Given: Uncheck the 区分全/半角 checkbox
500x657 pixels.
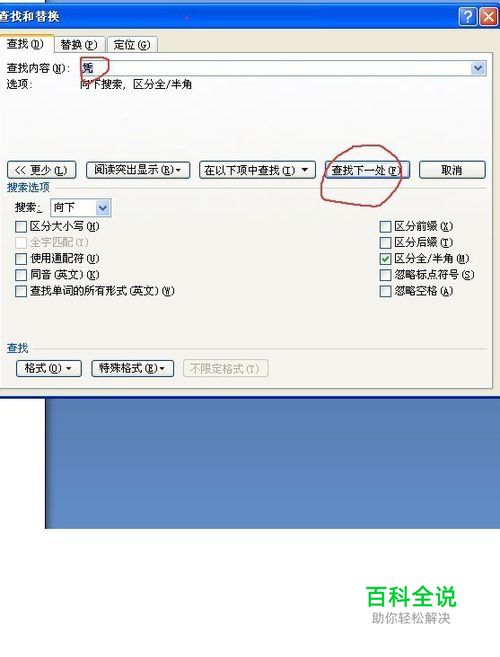Looking at the screenshot, I should pyautogui.click(x=385, y=259).
